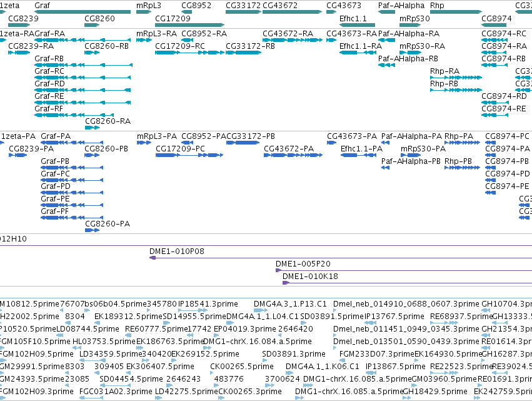This screenshot has height=401, width=532.
Task: Select the Rhp gene span bar
Action: coord(456,12)
